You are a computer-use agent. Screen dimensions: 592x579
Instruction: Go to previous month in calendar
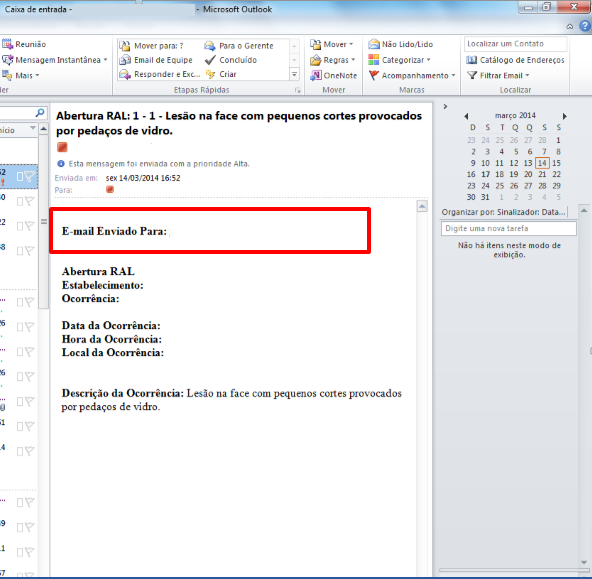click(466, 116)
